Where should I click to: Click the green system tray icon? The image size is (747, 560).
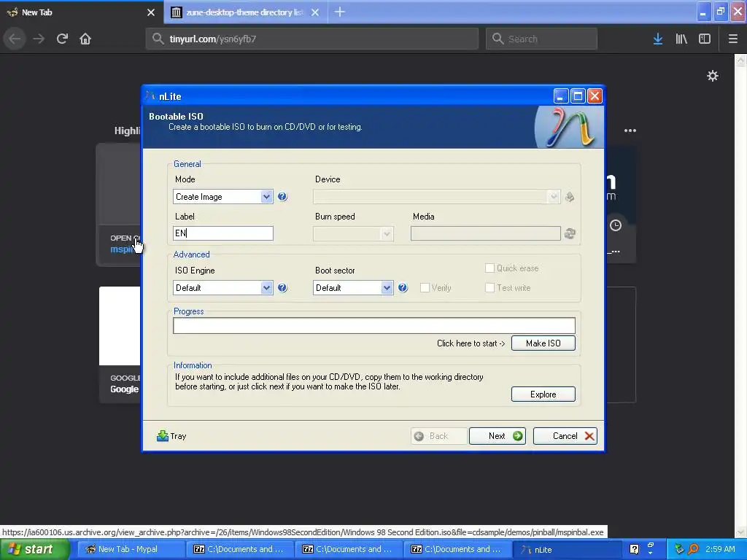[x=679, y=549]
